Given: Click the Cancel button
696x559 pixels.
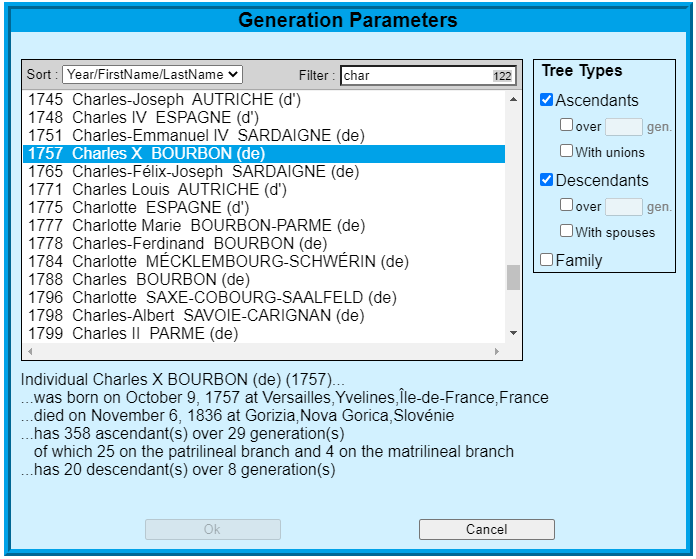Looking at the screenshot, I should [x=487, y=529].
